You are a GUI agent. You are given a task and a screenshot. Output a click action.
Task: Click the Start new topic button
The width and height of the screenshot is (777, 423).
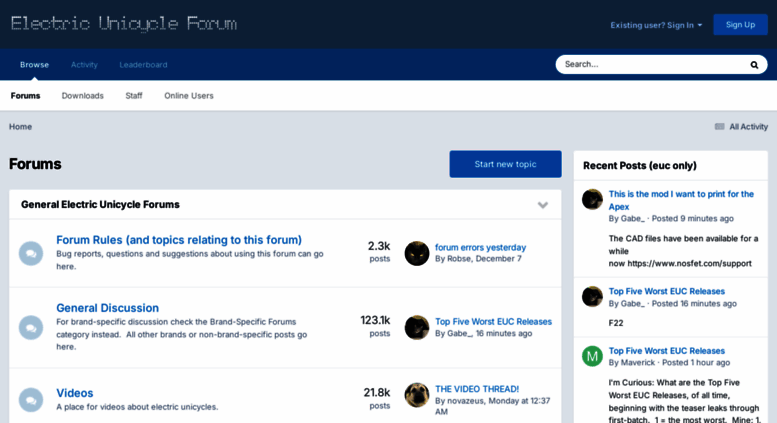[x=505, y=164]
